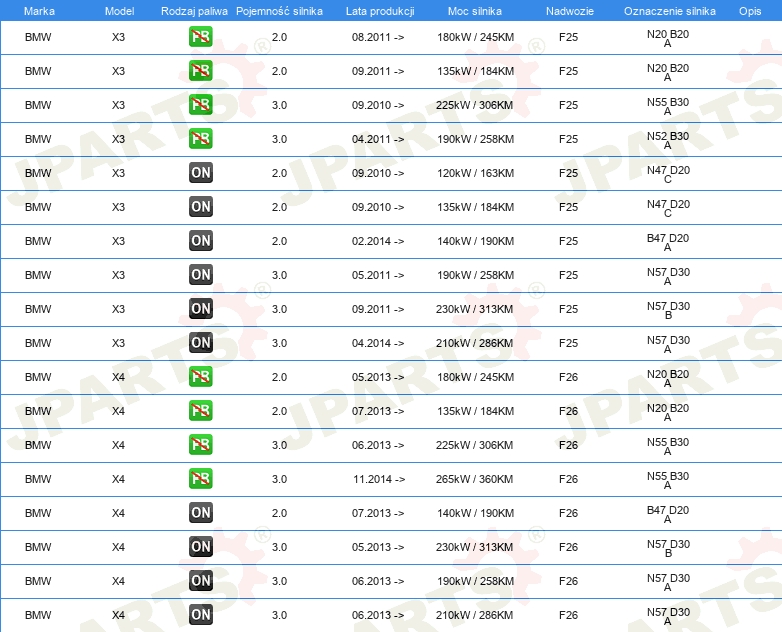The image size is (782, 632).
Task: Click the Moc silnika column header
Action: tap(475, 11)
